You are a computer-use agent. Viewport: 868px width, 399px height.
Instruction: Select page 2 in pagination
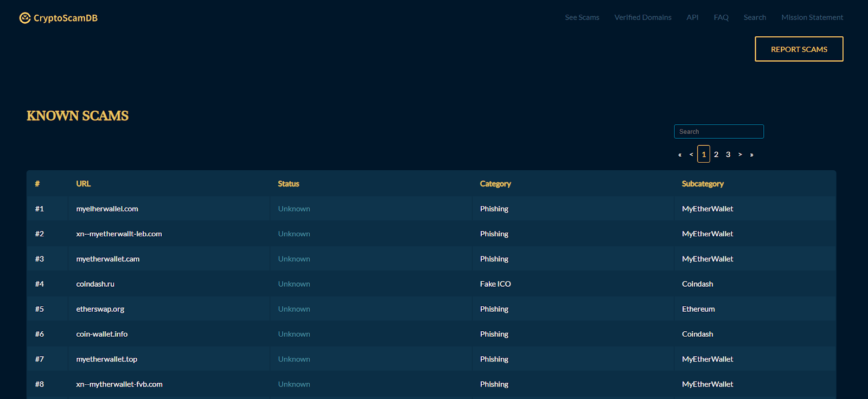point(716,155)
